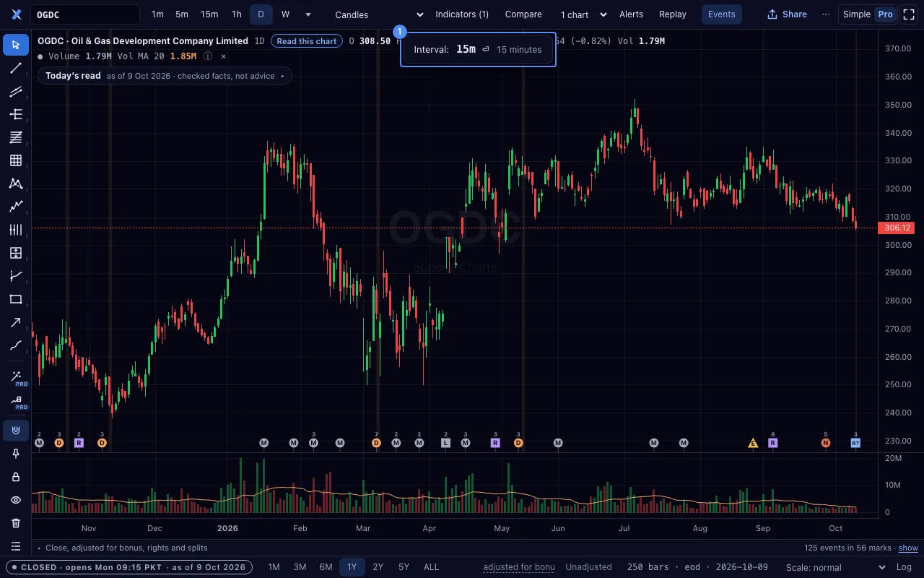The width and height of the screenshot is (924, 578).
Task: Select the arrow drawing tool
Action: pos(16,322)
